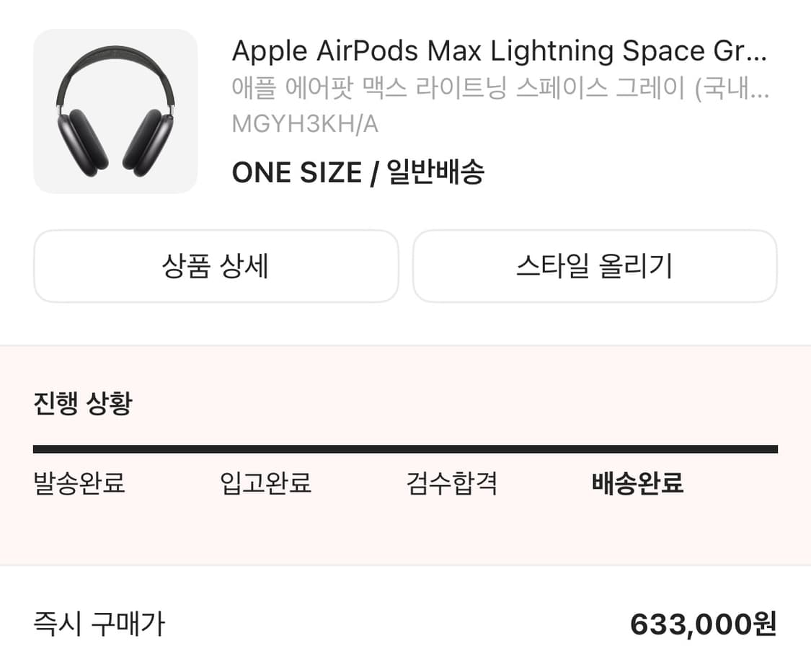Open 상품 상세 product details
The image size is (811, 672).
click(216, 266)
